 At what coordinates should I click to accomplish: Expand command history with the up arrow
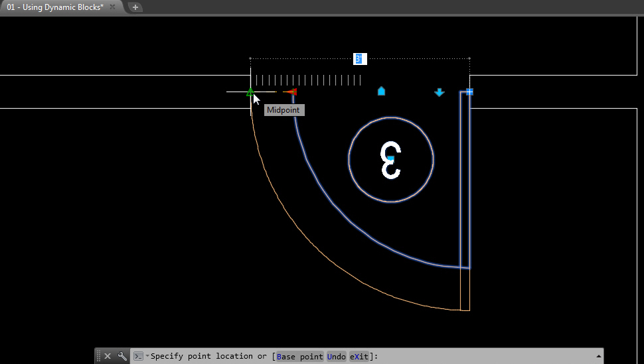coord(598,356)
